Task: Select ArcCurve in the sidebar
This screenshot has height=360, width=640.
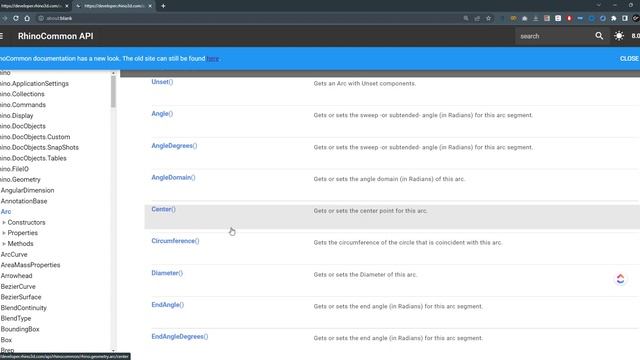Action: pyautogui.click(x=14, y=254)
